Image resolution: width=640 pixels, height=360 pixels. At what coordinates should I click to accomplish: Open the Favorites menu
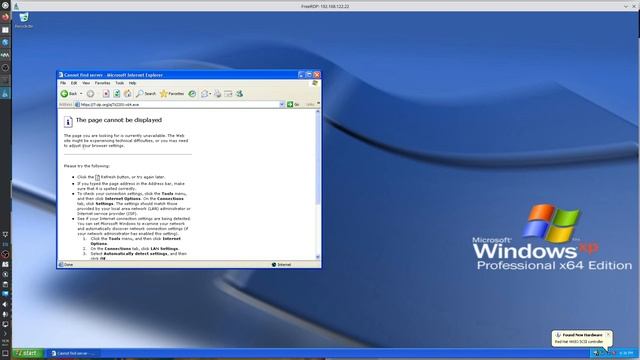[102, 83]
